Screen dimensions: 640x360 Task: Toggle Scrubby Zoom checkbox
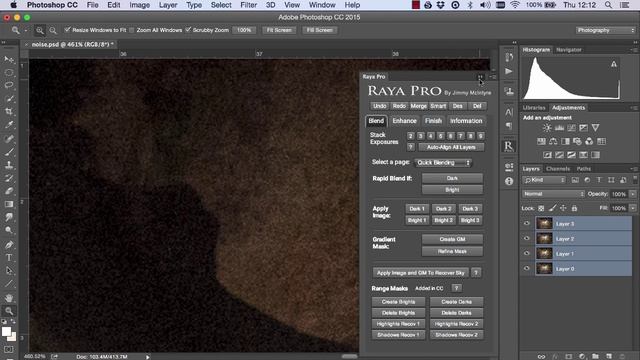pyautogui.click(x=188, y=30)
